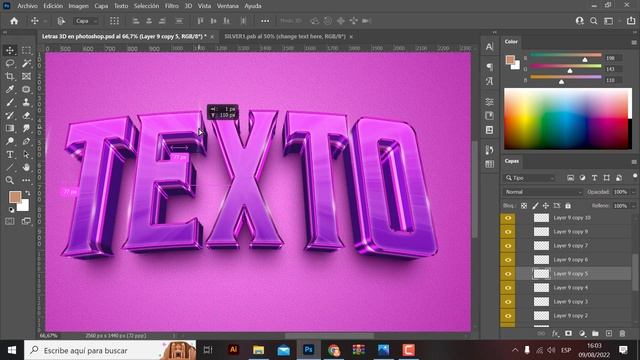640x360 pixels.
Task: Hide Layer 9 copy 6
Action: point(508,260)
